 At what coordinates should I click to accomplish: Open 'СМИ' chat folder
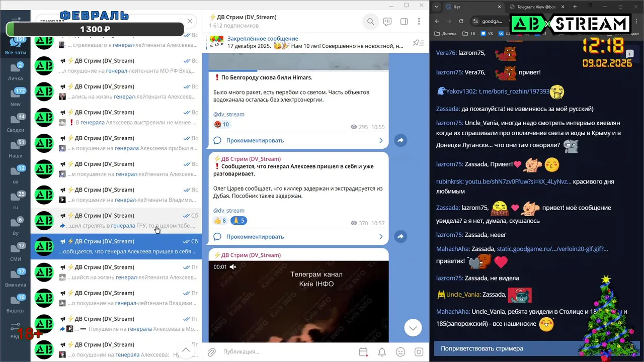pyautogui.click(x=16, y=253)
